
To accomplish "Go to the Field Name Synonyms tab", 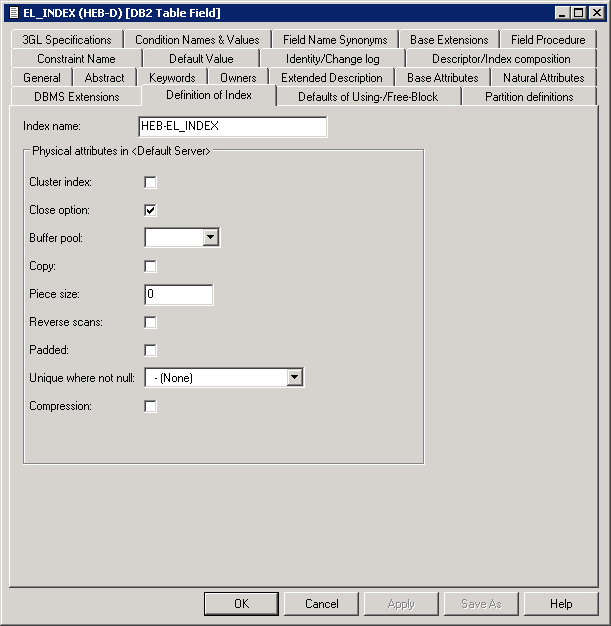I will pyautogui.click(x=335, y=40).
